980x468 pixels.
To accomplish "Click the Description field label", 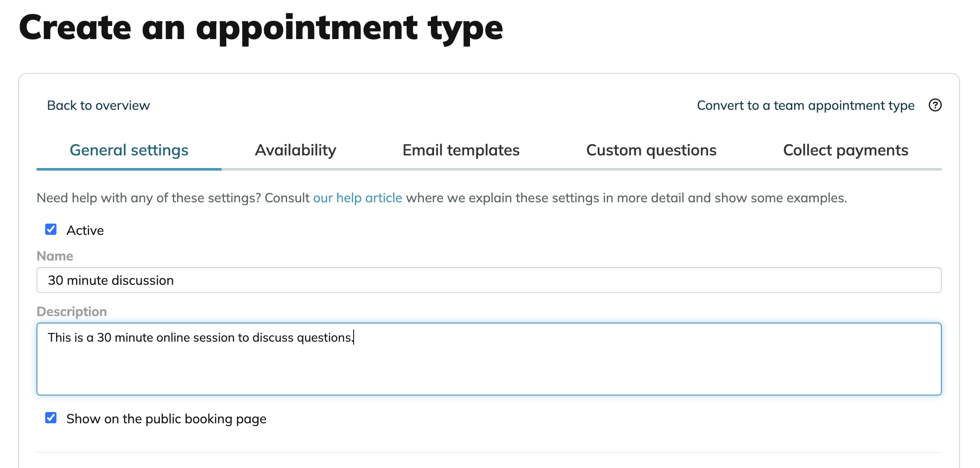I will point(72,312).
